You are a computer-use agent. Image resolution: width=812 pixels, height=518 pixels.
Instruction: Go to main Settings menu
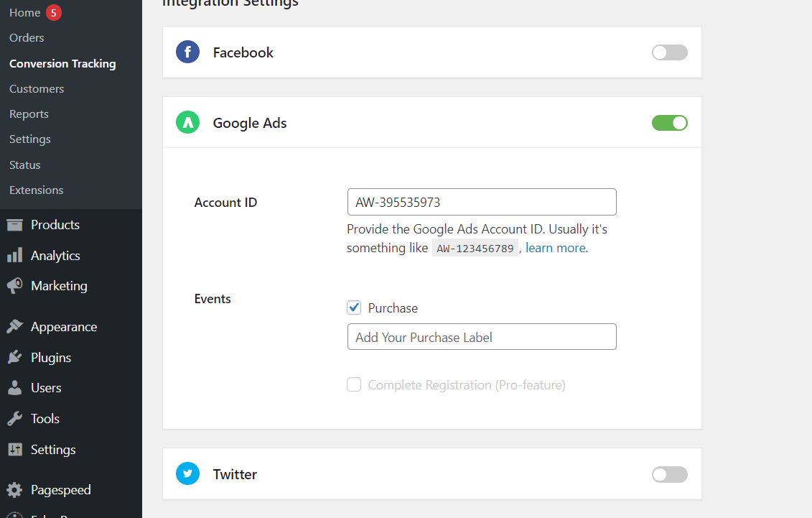click(53, 450)
